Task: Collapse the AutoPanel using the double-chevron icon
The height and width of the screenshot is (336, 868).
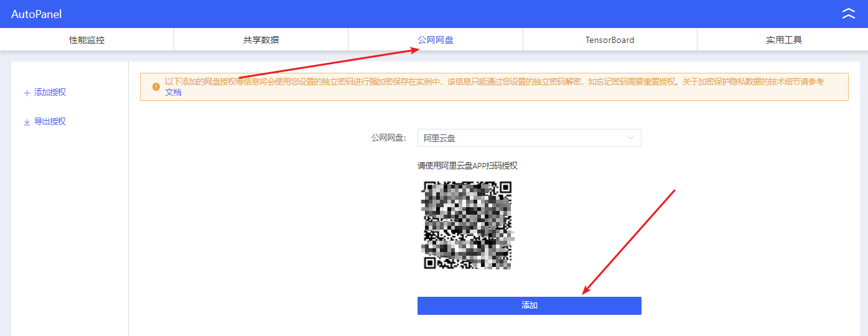Action: [848, 14]
